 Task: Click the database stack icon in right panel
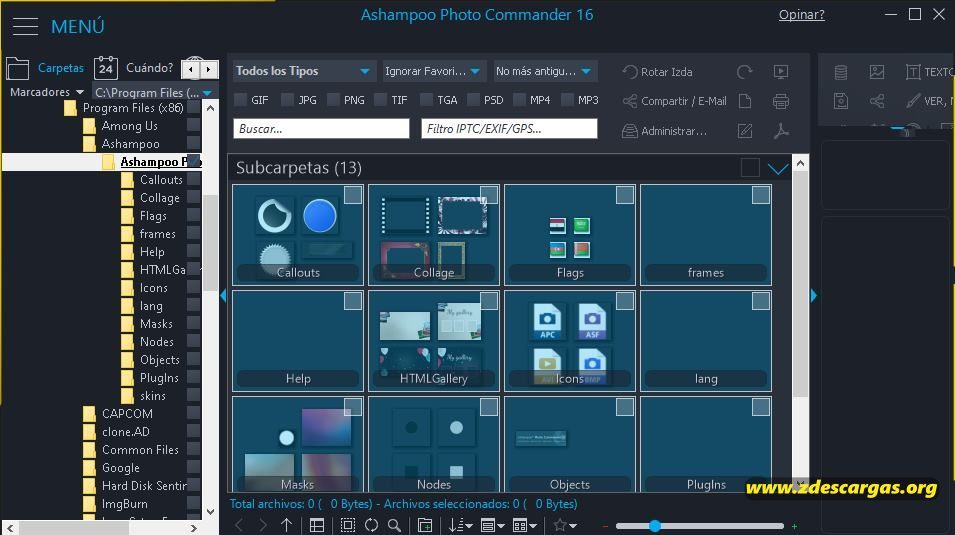[840, 72]
